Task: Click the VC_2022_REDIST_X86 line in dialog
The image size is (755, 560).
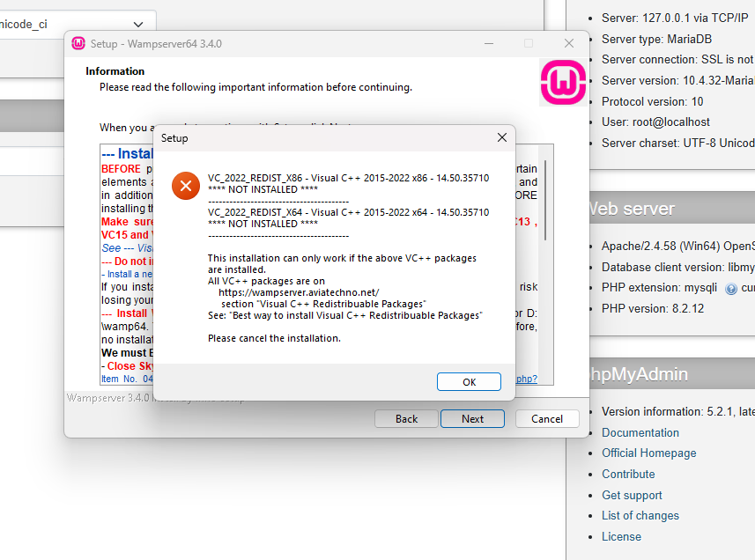Action: 348,178
